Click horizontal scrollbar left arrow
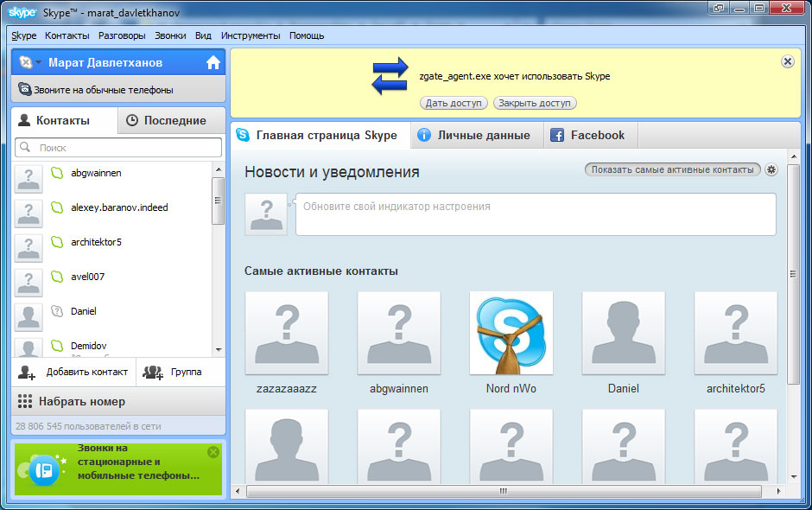The image size is (812, 510). point(238,491)
